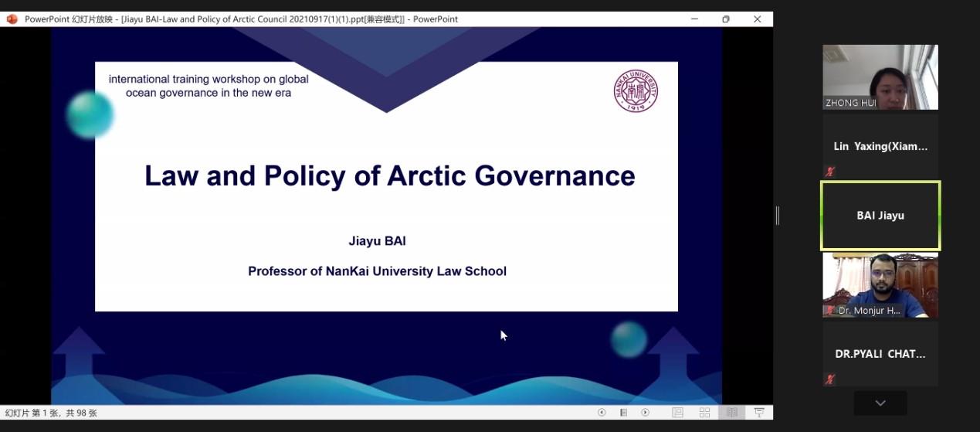This screenshot has width=980, height=432.
Task: Advance to next slide using status bar arrow
Action: coord(645,413)
